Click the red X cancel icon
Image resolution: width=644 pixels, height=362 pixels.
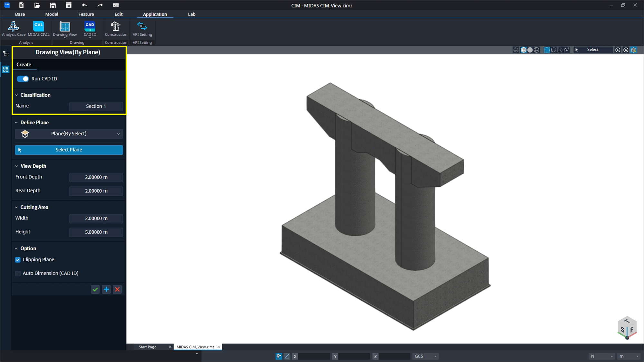118,289
